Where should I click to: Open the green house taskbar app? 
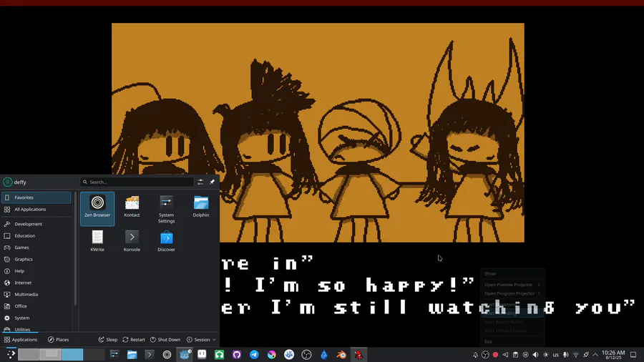220,354
